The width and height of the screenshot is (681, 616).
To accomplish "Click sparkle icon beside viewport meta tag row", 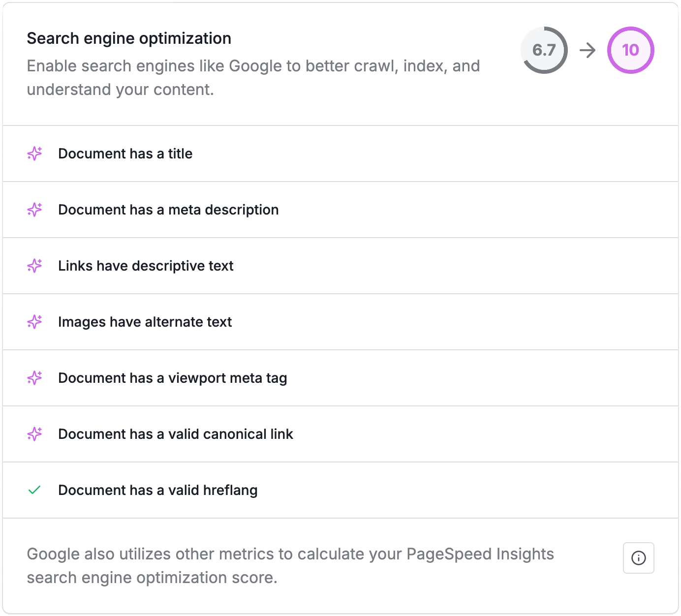I will [34, 378].
